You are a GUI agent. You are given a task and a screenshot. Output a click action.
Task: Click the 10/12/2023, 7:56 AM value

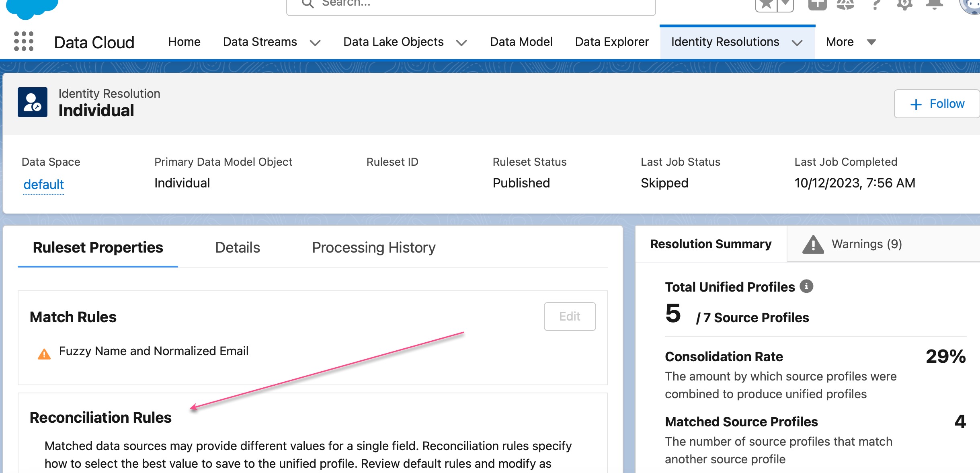(x=855, y=183)
